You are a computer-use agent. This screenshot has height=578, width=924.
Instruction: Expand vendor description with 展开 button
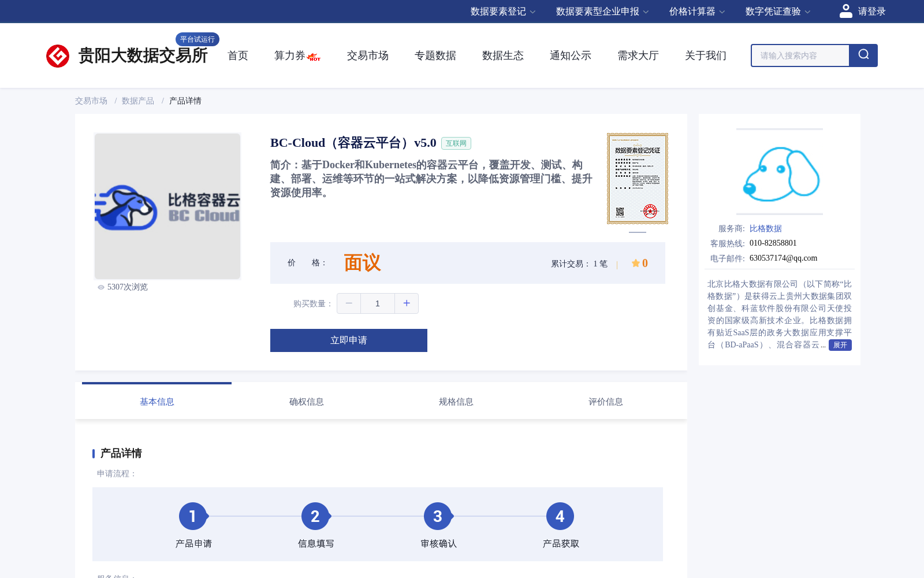(x=840, y=345)
